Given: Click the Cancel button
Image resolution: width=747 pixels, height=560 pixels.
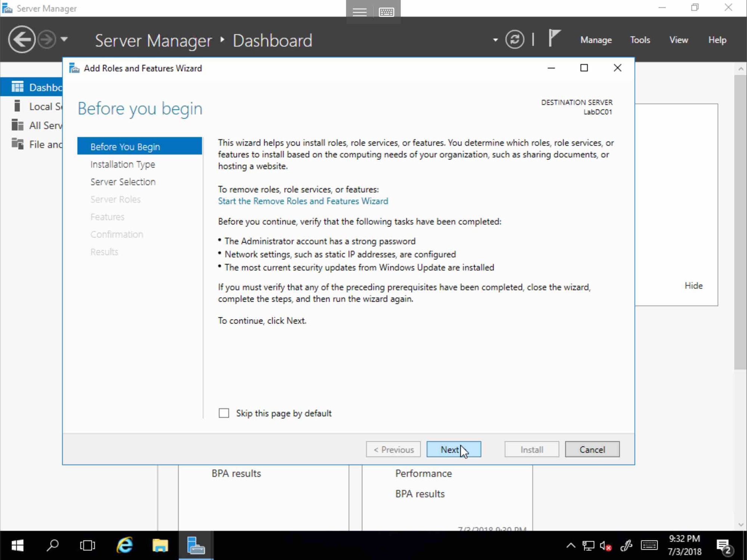Looking at the screenshot, I should click(x=592, y=449).
